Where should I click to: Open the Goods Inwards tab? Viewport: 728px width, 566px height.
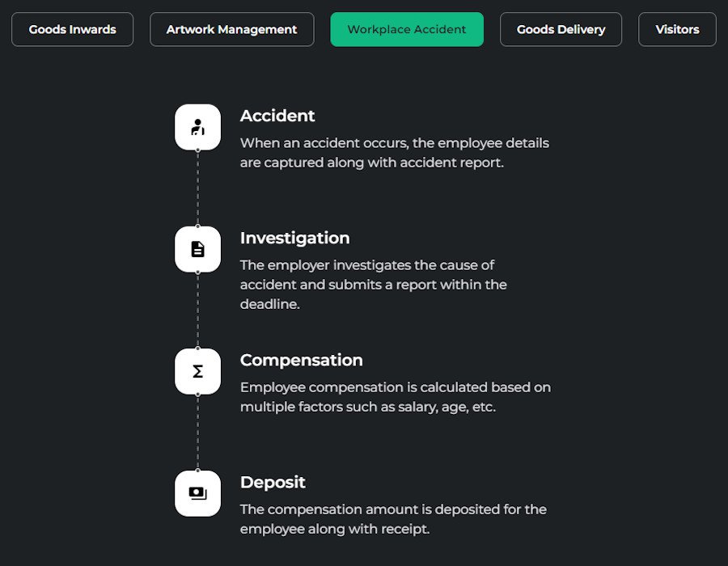[73, 29]
